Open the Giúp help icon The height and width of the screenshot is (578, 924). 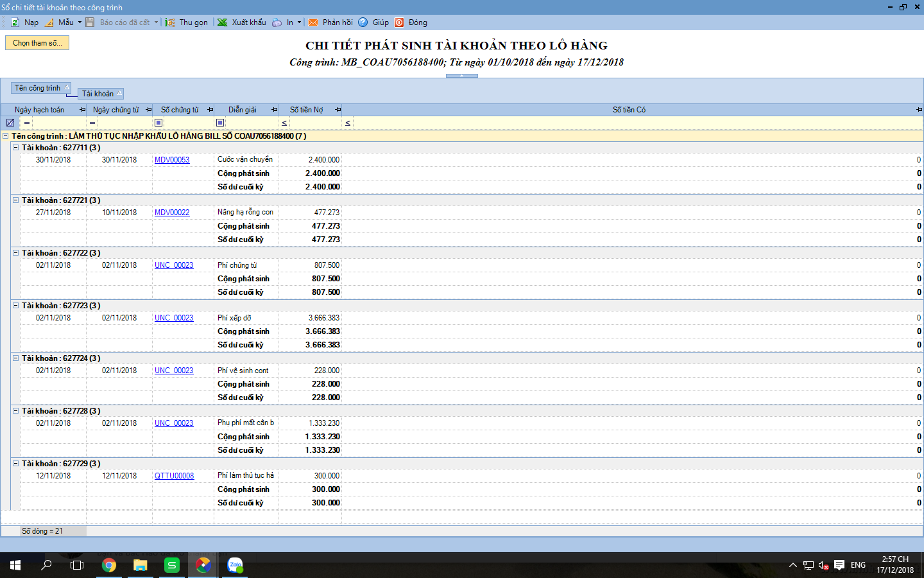(x=363, y=22)
